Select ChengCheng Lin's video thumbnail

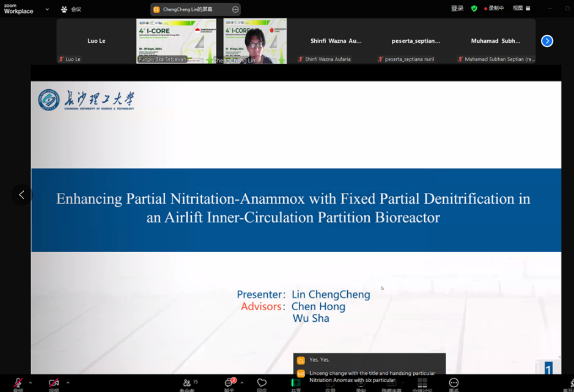coord(255,41)
